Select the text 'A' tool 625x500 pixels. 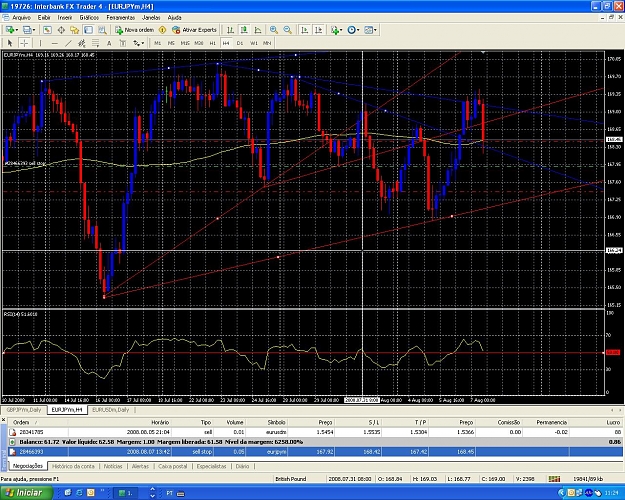click(109, 43)
